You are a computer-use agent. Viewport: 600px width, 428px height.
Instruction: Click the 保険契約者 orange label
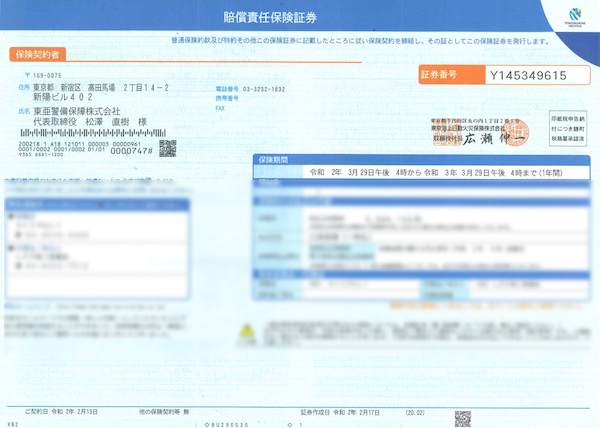tap(38, 54)
